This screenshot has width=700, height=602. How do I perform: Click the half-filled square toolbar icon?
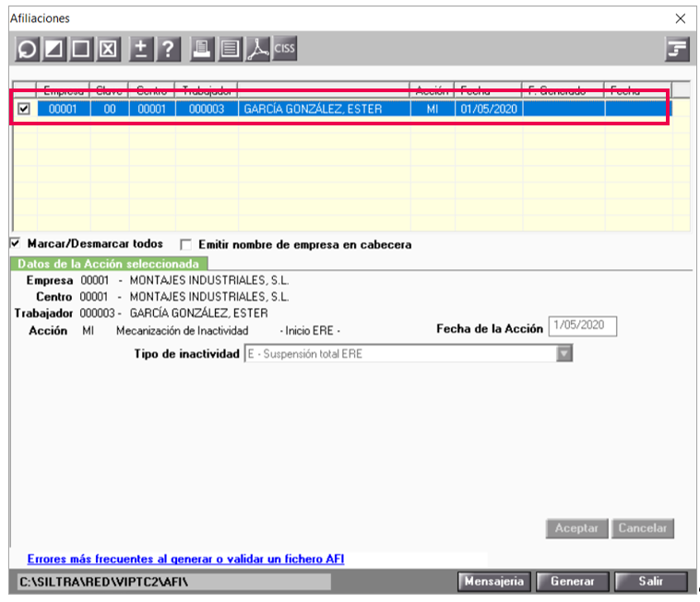[x=54, y=49]
